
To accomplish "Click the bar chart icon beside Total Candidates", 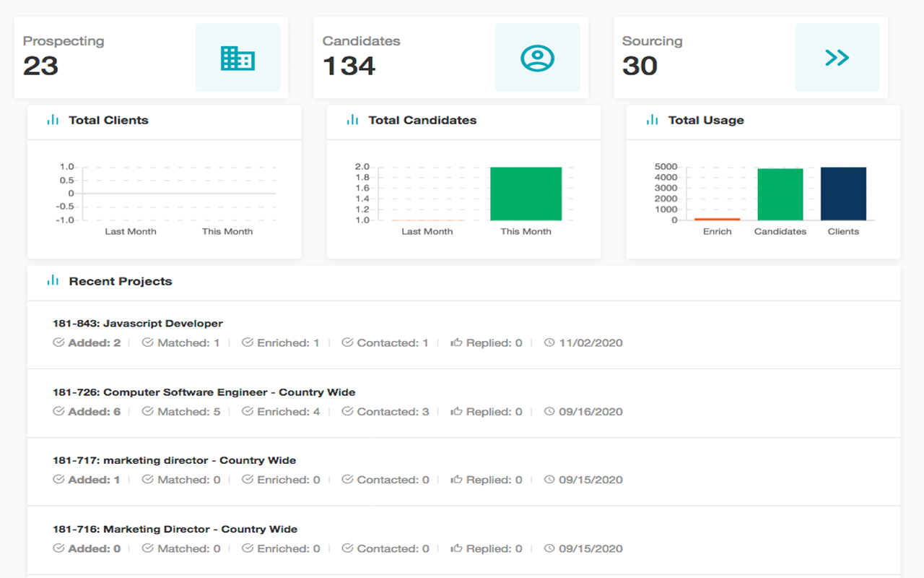I will coord(352,120).
